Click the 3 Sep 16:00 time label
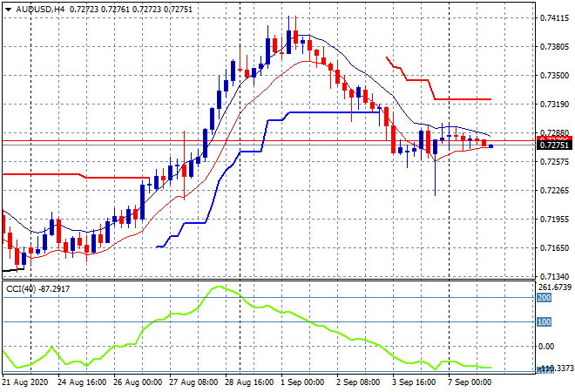The width and height of the screenshot is (575, 392). click(x=414, y=382)
